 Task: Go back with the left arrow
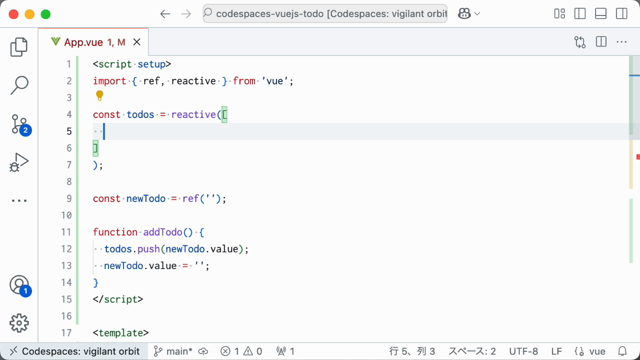(165, 14)
